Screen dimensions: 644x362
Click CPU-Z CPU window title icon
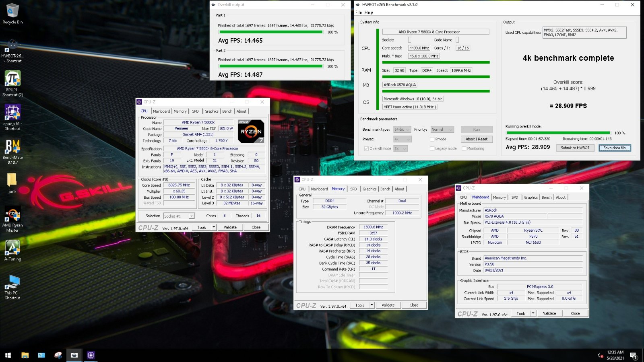(139, 102)
